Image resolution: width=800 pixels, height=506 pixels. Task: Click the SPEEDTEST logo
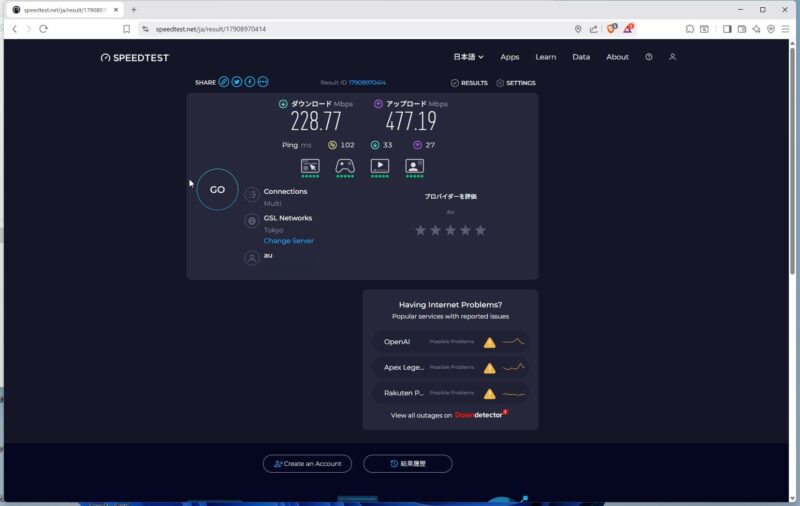pos(135,58)
